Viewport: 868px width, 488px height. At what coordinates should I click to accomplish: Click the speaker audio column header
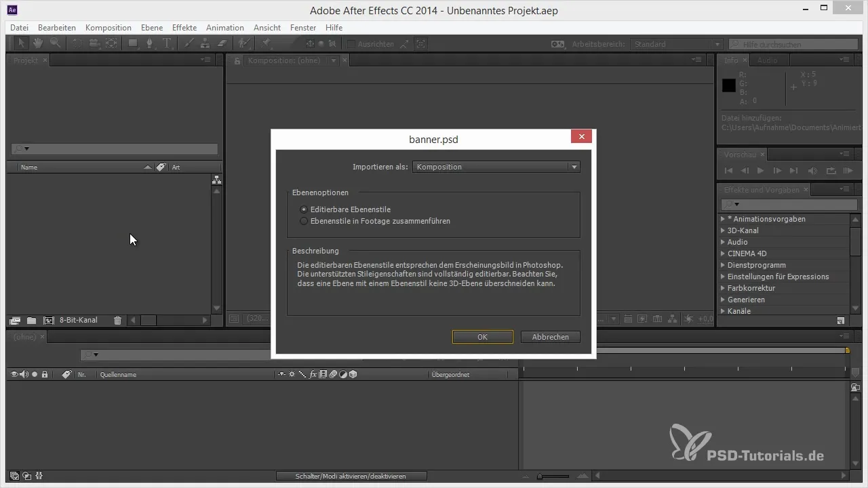pyautogui.click(x=24, y=374)
